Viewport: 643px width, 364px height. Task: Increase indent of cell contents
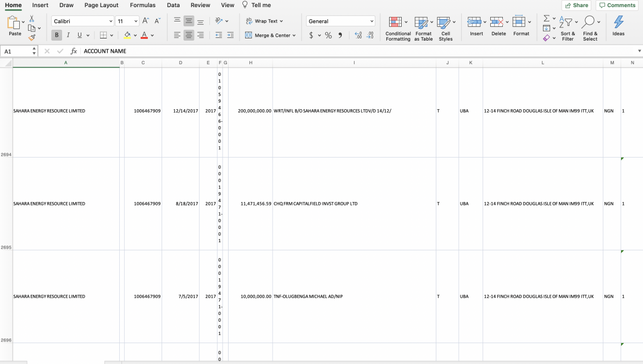tap(230, 35)
